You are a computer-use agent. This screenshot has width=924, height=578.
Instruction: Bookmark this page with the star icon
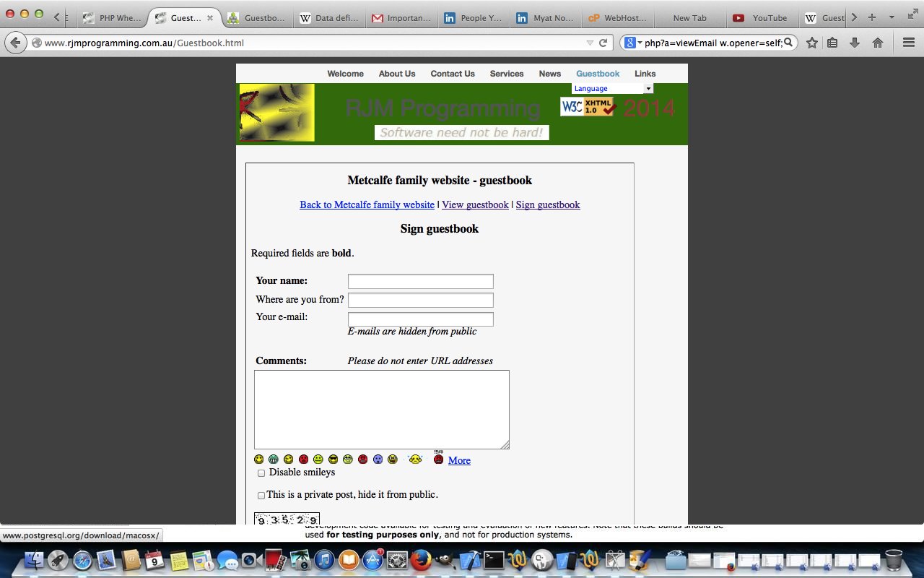click(x=812, y=43)
